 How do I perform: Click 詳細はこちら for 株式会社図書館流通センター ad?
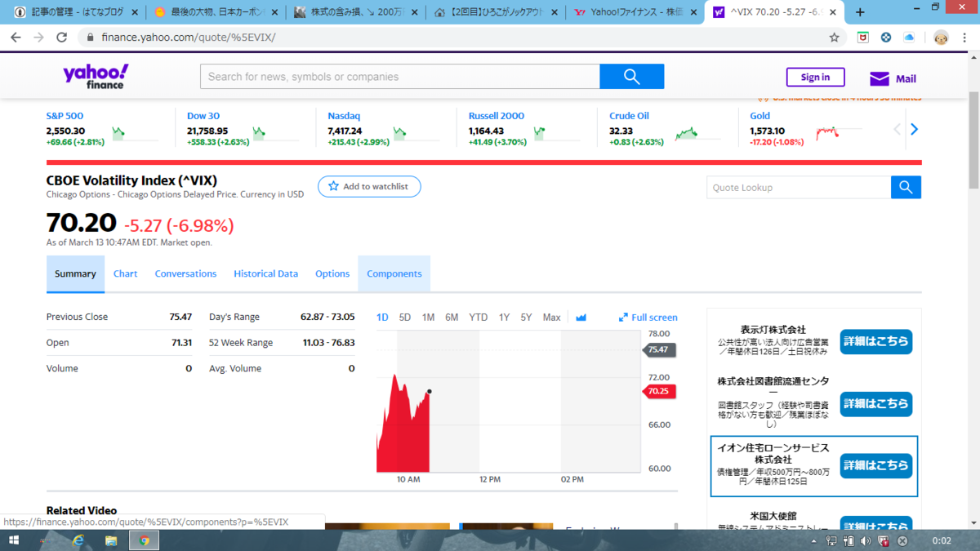[876, 403]
